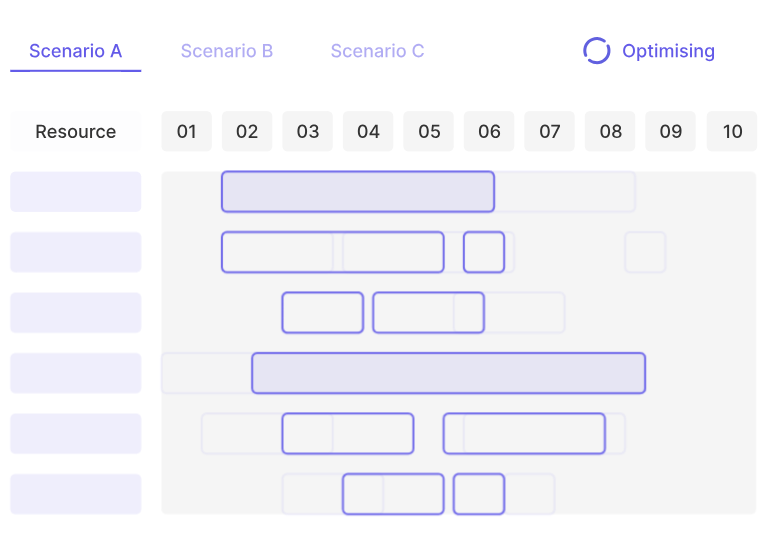Select the filled task bar in first row
The width and height of the screenshot is (773, 547).
pos(357,192)
